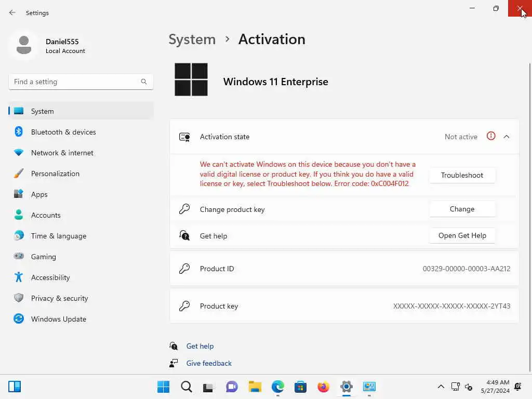Click the Daniel555 user avatar

(x=24, y=45)
